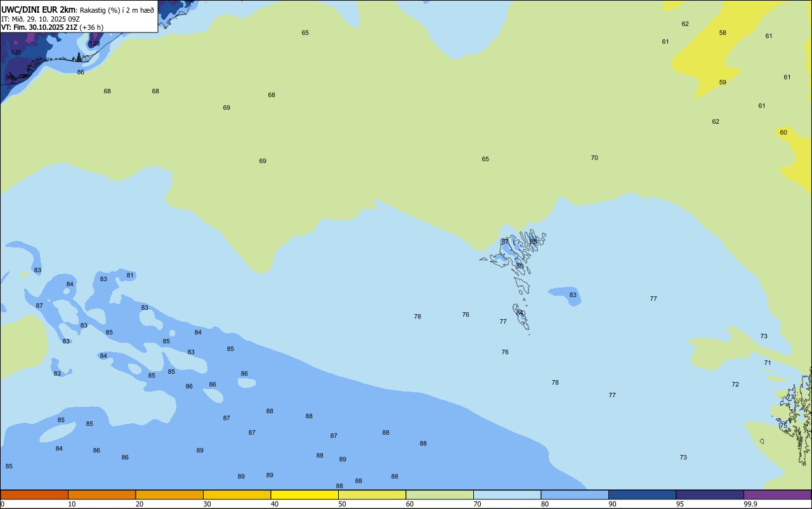
Task: Choose the bright yellow 40–50 legend swatch
Action: (304, 494)
